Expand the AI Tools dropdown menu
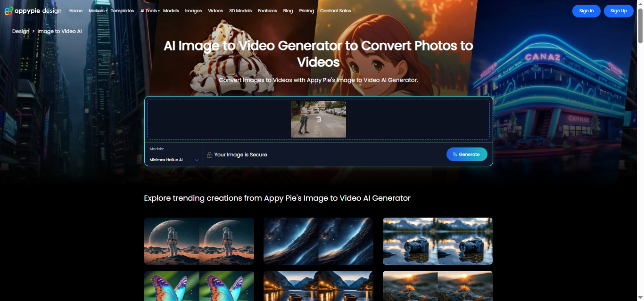 pyautogui.click(x=149, y=10)
